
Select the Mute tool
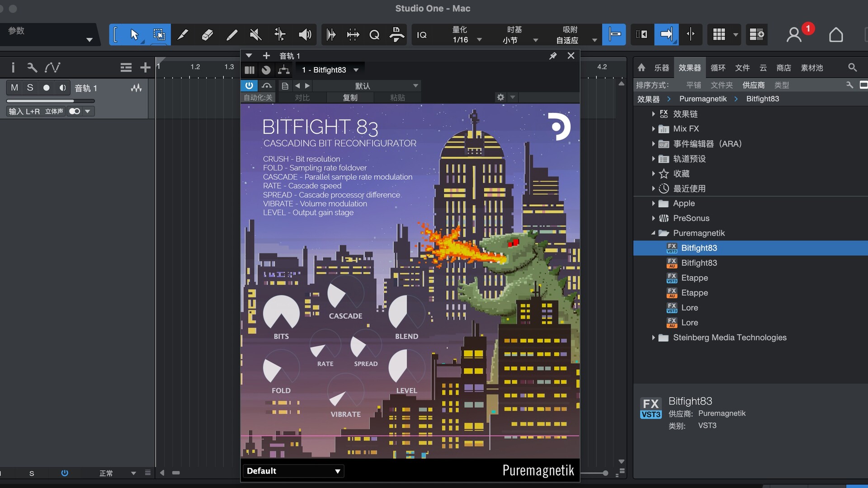point(255,34)
